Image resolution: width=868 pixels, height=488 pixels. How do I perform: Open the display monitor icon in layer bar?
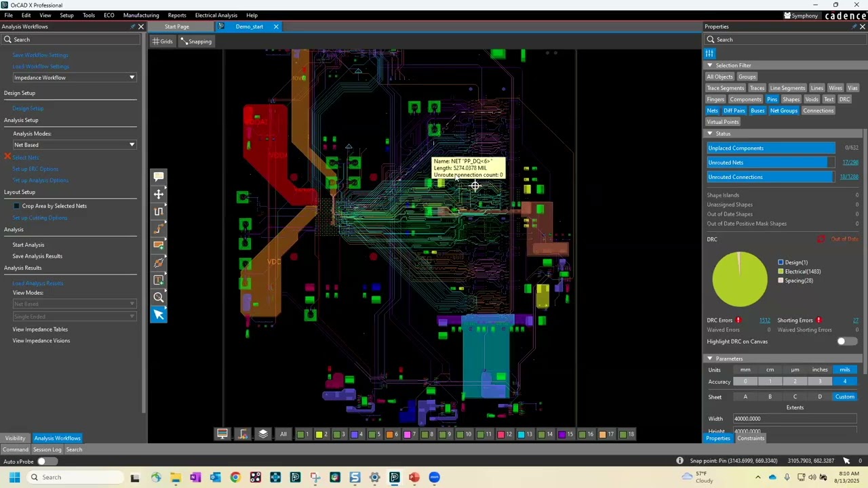pos(222,434)
